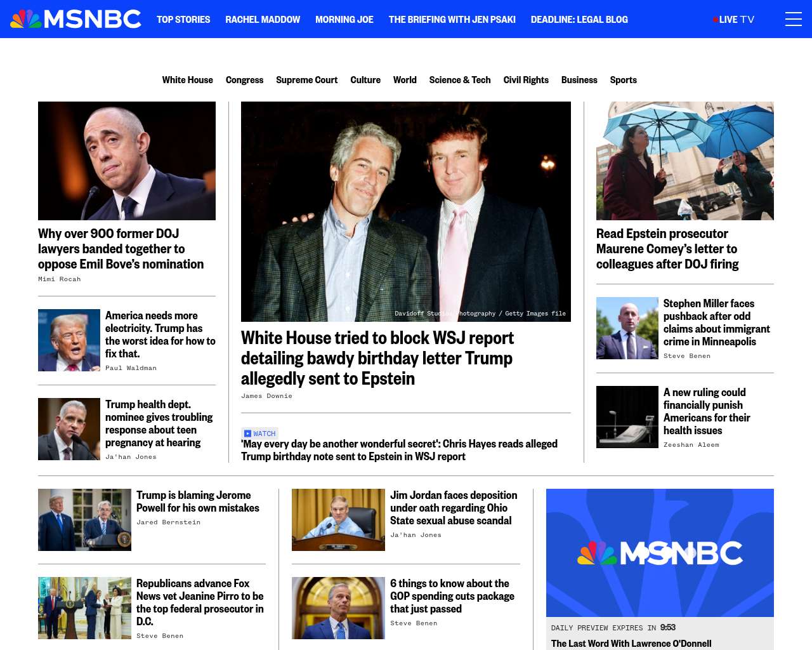Read Jim Jordan faces deposition story
Image resolution: width=812 pixels, height=650 pixels.
pyautogui.click(x=454, y=508)
